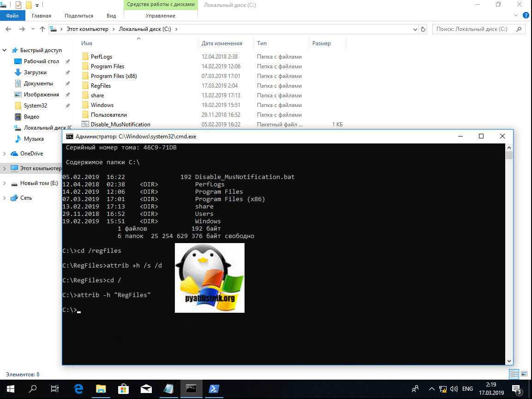Select the RegFiles folder in the list
Image resolution: width=532 pixels, height=399 pixels.
tap(101, 86)
